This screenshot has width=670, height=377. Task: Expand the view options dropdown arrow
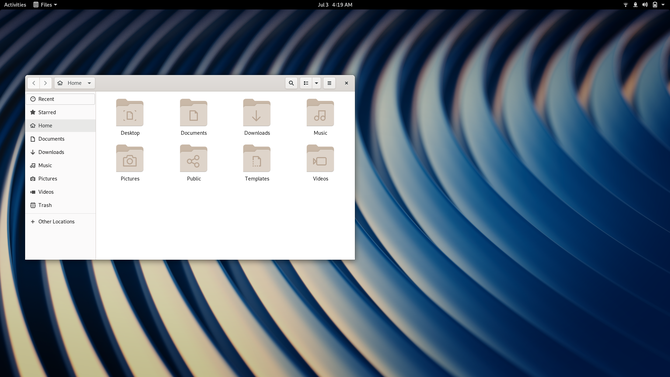[317, 83]
